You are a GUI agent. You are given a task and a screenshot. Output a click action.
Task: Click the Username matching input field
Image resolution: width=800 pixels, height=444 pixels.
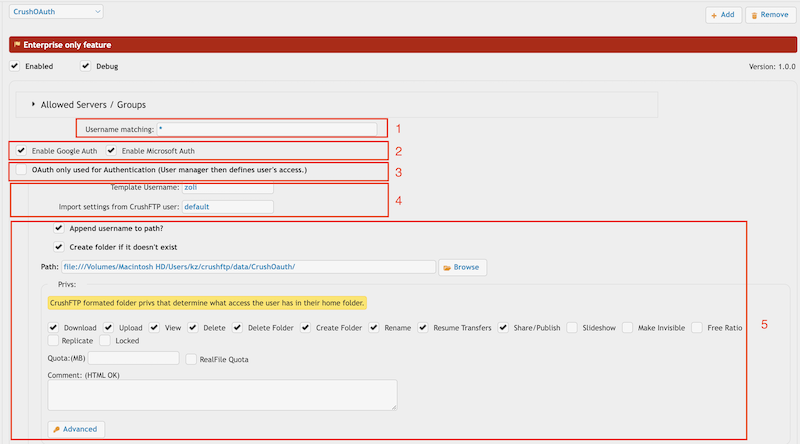coord(266,129)
